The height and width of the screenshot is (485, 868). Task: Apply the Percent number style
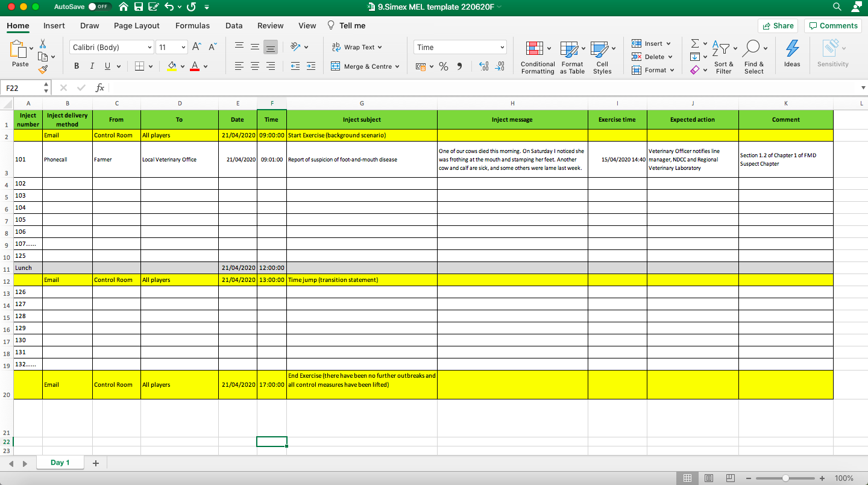click(x=444, y=66)
